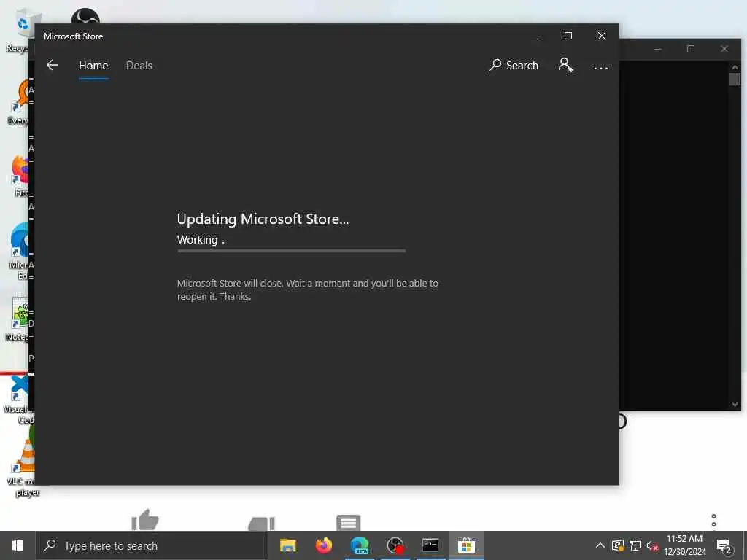Open the taskbar clock and date

[x=684, y=545]
